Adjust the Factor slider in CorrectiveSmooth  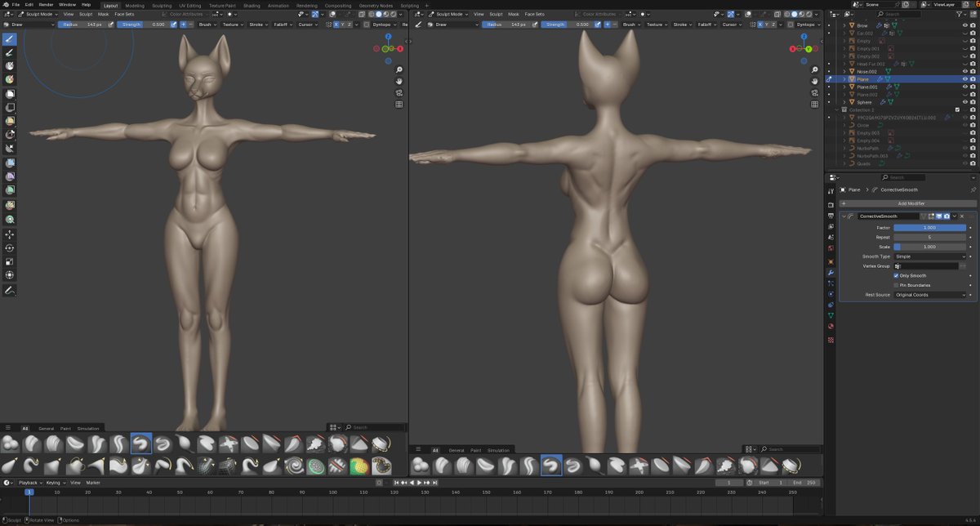[930, 228]
